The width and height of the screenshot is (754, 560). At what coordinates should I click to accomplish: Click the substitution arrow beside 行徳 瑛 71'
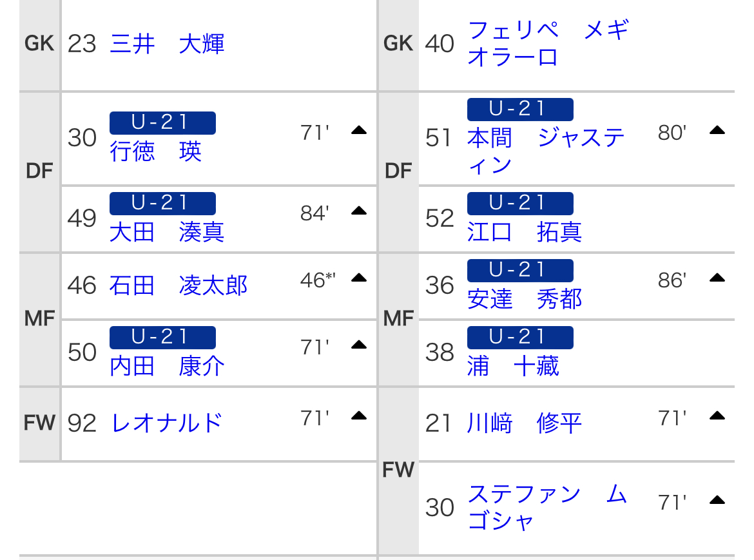pos(359,130)
